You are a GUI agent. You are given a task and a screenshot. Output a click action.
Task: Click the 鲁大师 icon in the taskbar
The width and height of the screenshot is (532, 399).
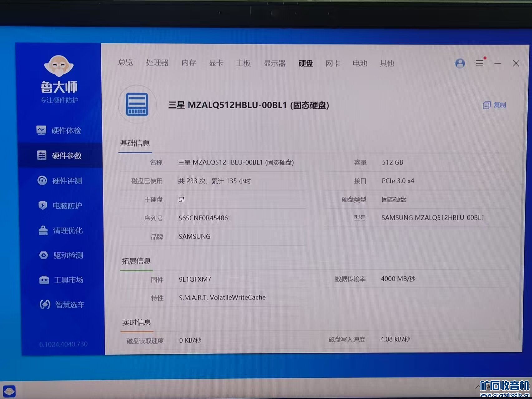coord(9,391)
